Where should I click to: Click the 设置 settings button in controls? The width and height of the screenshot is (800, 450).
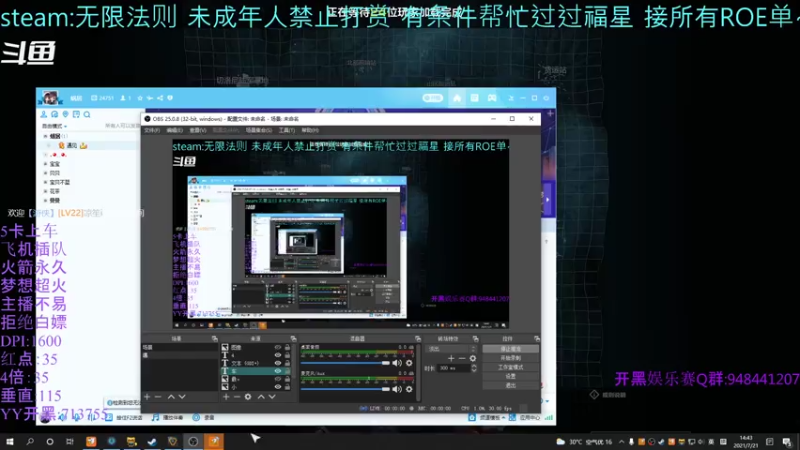click(x=510, y=376)
